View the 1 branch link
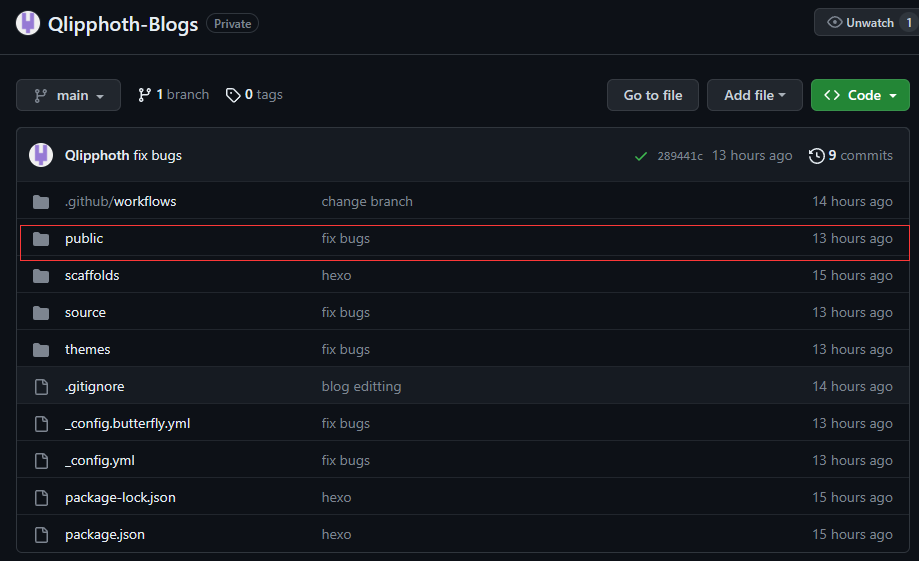919x561 pixels. (x=173, y=94)
